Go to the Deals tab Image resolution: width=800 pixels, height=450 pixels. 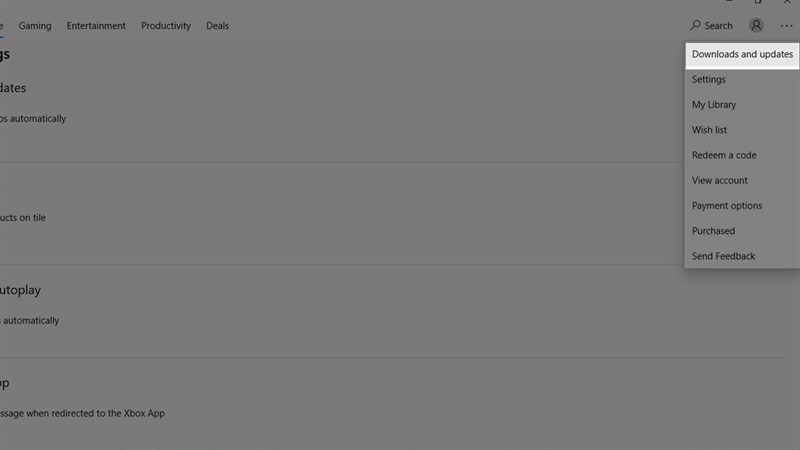tap(217, 26)
